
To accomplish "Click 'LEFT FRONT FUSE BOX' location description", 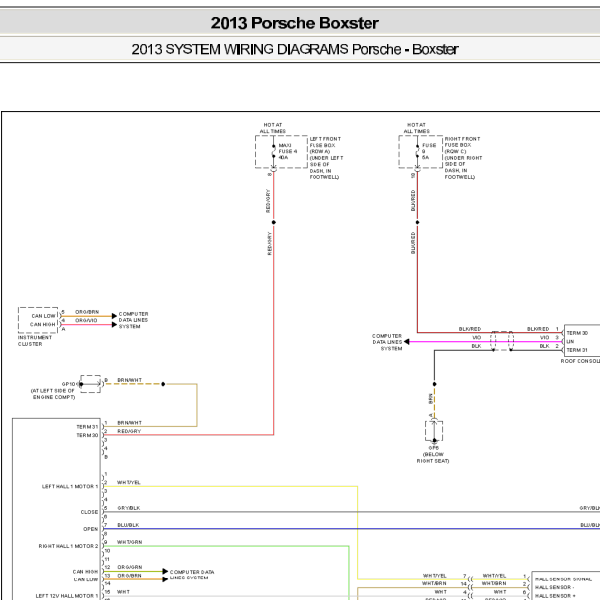I will tap(326, 158).
